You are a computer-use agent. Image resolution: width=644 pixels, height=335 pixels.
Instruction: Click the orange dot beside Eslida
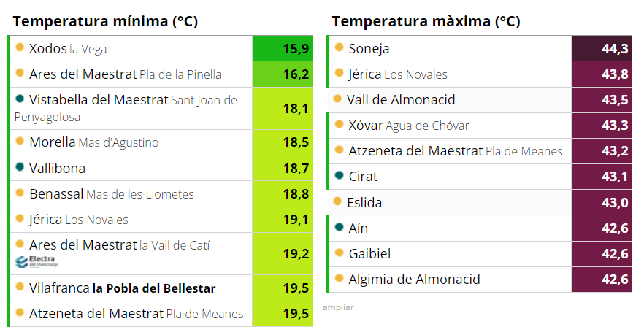tap(337, 201)
